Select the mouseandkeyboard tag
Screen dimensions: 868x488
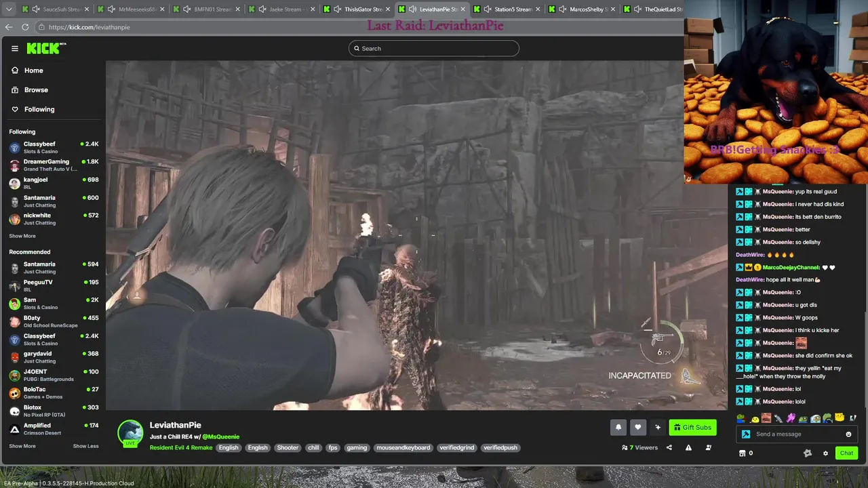403,447
